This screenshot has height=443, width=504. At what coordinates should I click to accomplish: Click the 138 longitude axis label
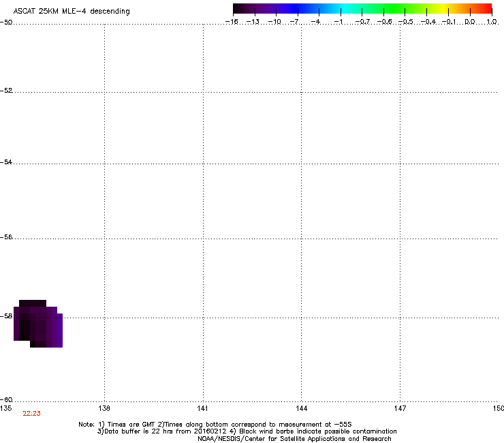click(x=104, y=408)
